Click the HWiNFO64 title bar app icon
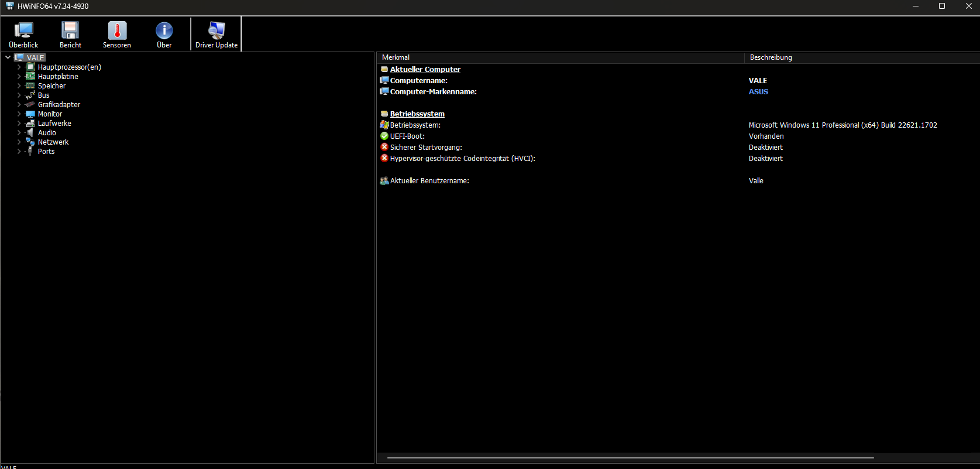 9,6
